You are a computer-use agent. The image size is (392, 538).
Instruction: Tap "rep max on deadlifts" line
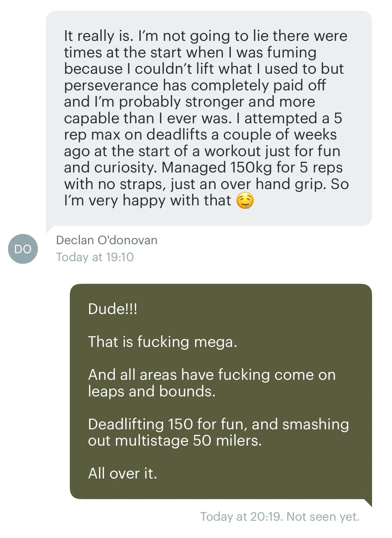200,135
